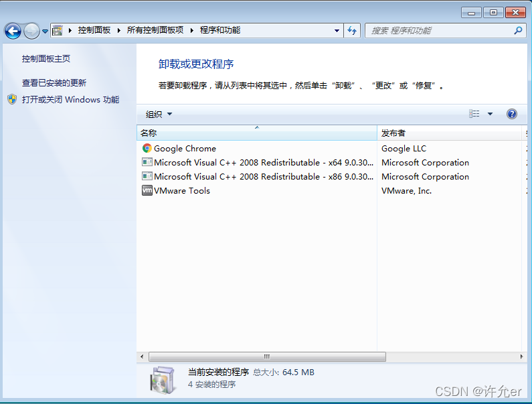Refresh the programs list

(352, 31)
